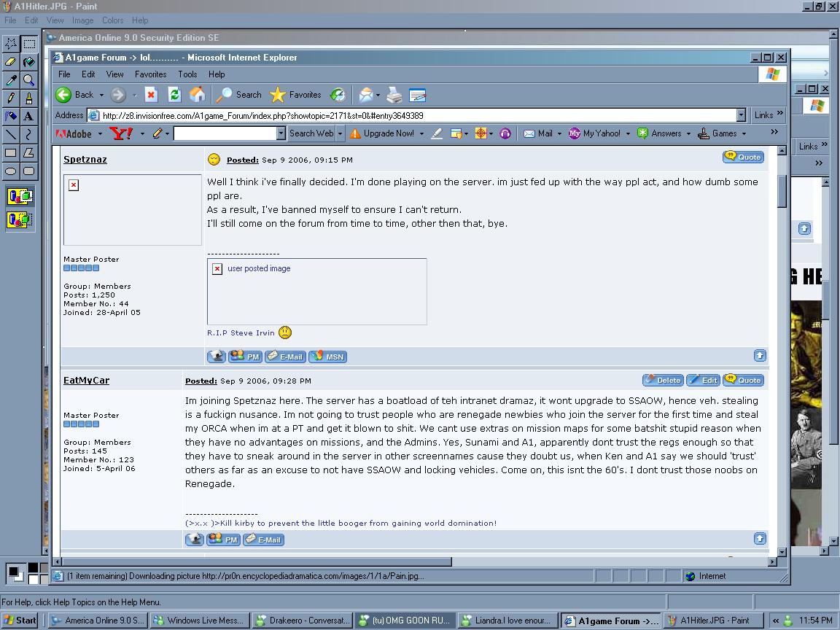Enable transparent selection mode option
The height and width of the screenshot is (630, 840).
(x=20, y=219)
